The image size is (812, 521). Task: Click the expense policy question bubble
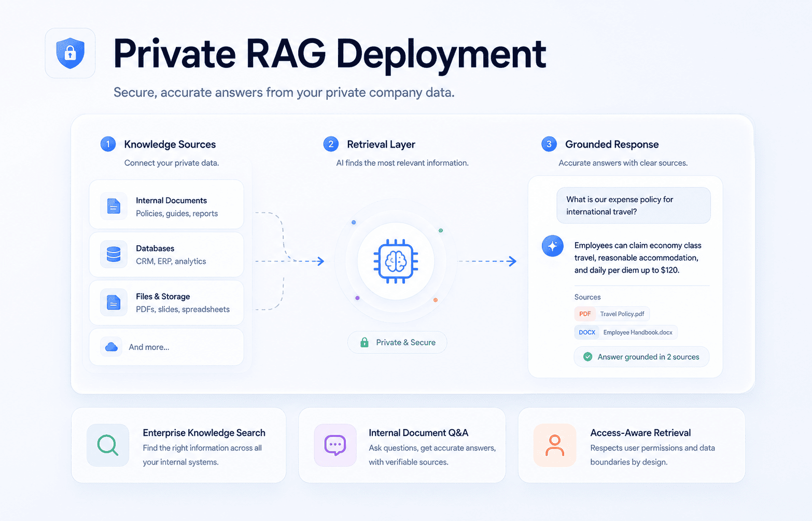[x=634, y=205]
